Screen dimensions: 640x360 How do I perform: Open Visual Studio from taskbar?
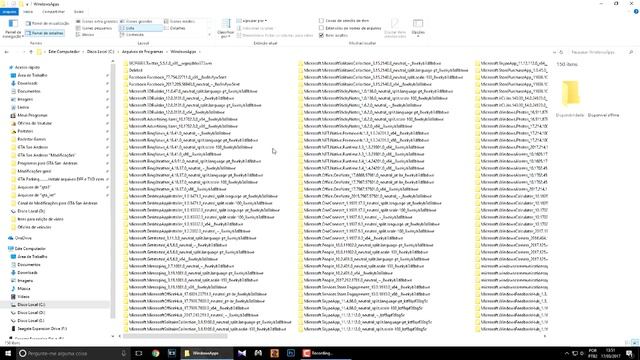pyautogui.click(x=242, y=353)
